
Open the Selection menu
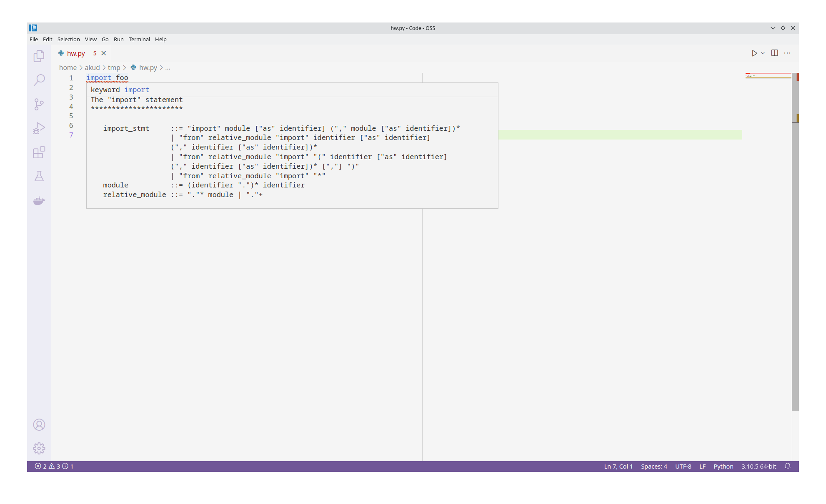coord(68,40)
